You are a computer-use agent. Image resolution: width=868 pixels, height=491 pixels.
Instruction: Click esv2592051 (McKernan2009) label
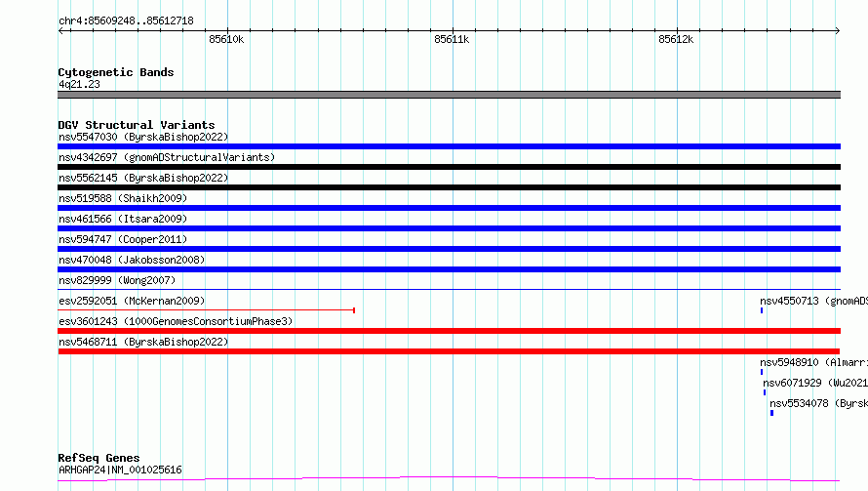pyautogui.click(x=132, y=301)
